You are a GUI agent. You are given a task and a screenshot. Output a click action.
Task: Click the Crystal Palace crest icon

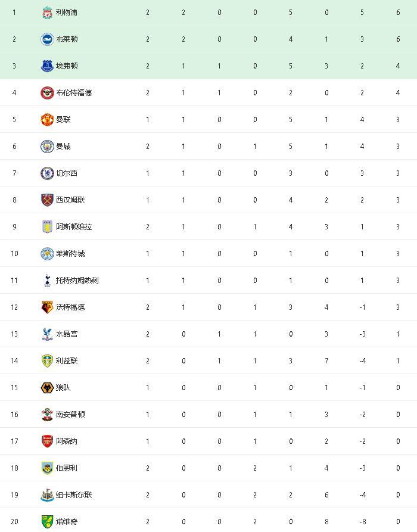coord(47,334)
